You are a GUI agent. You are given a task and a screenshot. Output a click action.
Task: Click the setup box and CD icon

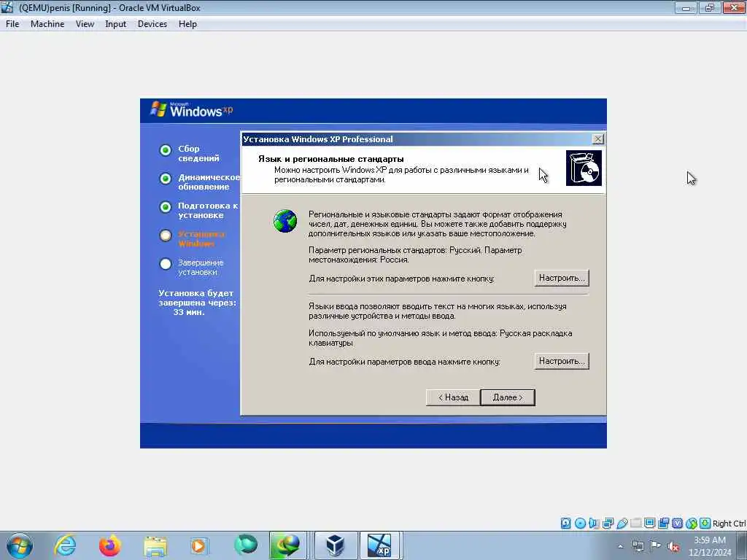(x=584, y=168)
